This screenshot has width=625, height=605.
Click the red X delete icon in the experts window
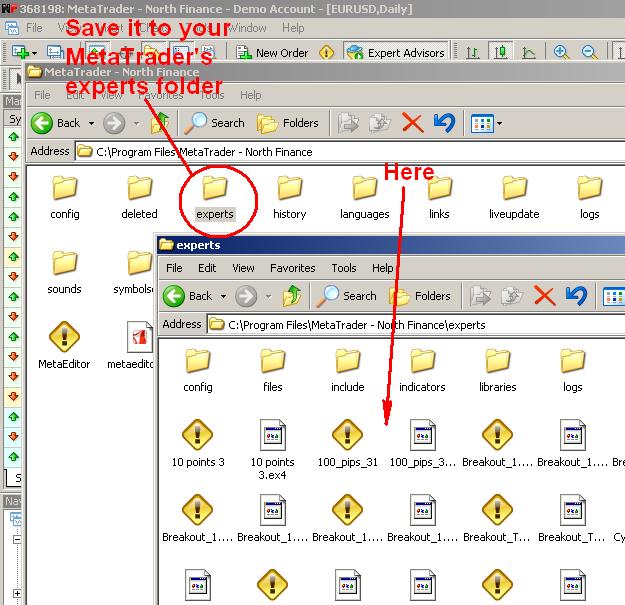(544, 296)
